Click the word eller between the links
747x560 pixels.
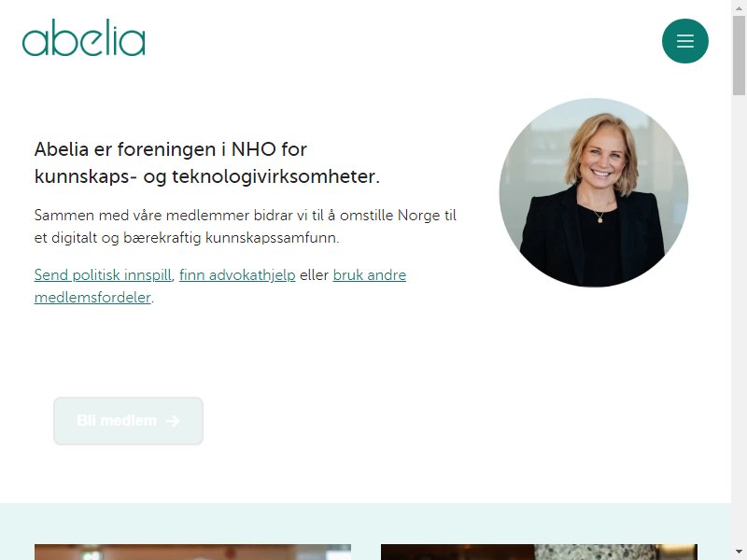click(x=315, y=275)
